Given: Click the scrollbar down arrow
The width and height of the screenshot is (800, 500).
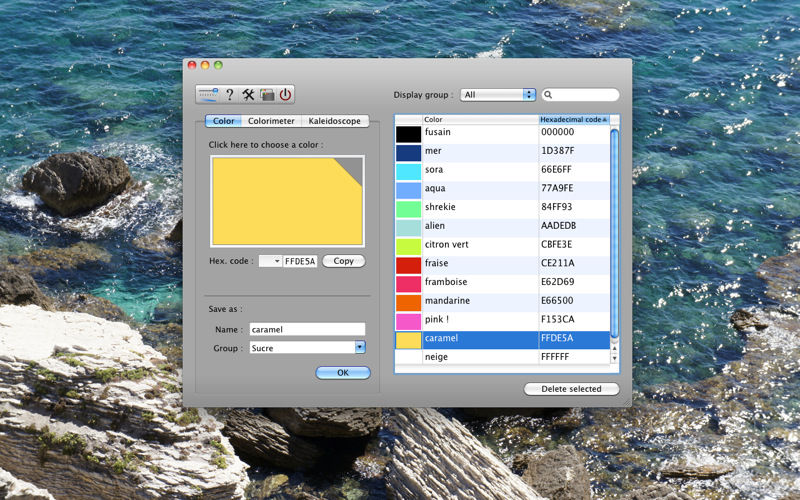Looking at the screenshot, I should coord(614,358).
